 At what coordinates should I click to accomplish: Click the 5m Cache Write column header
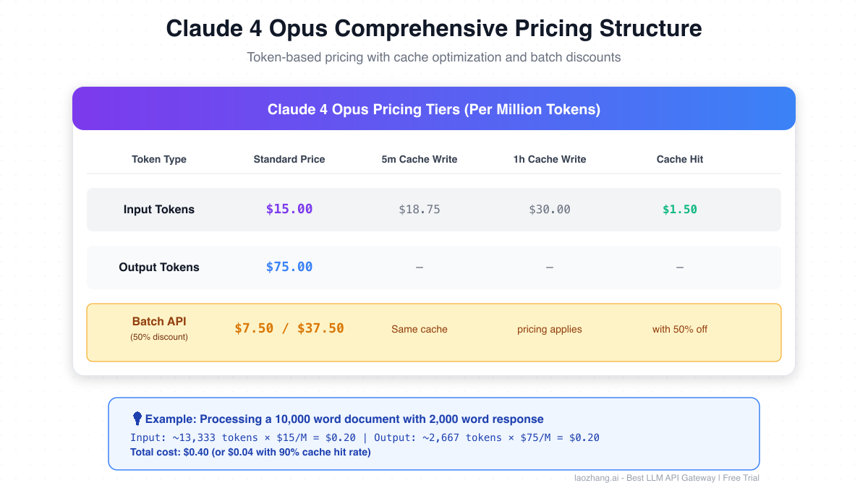420,159
